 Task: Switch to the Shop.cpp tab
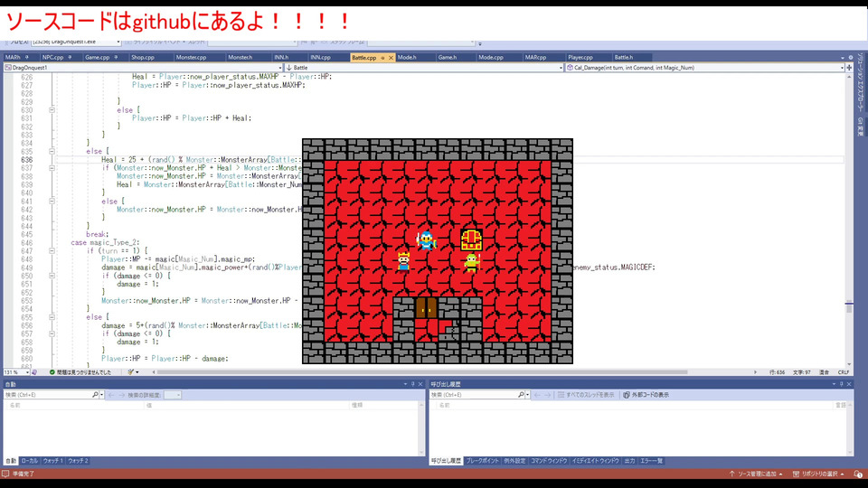point(143,58)
